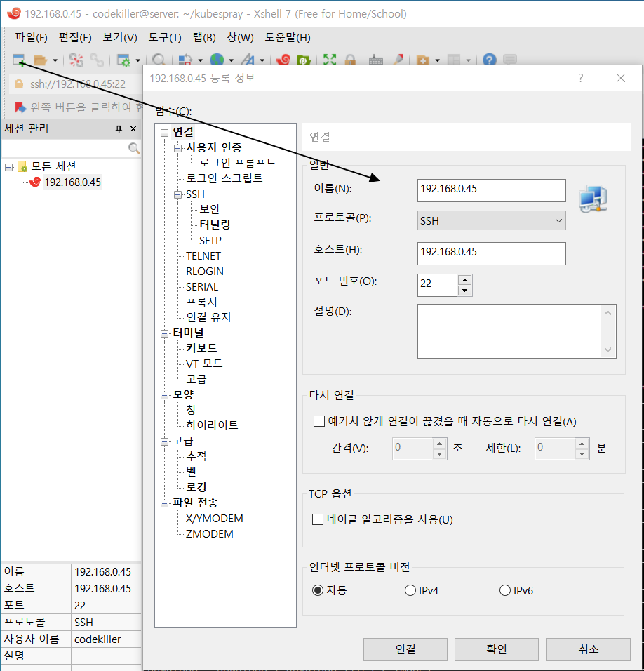The height and width of the screenshot is (671, 644).
Task: Click inside the 이름 input field
Action: coord(491,190)
